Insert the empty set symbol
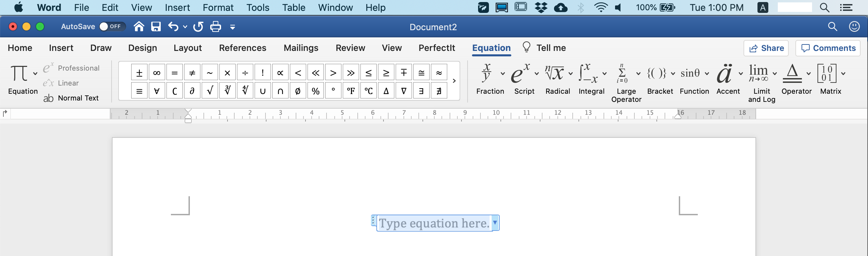868x256 pixels. point(298,91)
